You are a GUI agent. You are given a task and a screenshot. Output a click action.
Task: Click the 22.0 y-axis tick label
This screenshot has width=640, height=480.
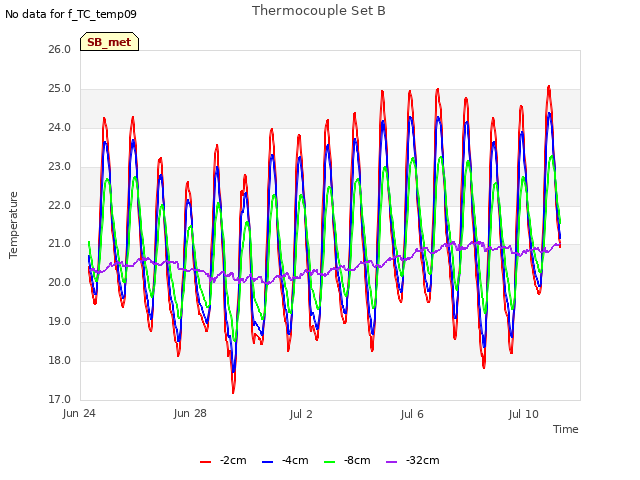coord(60,205)
